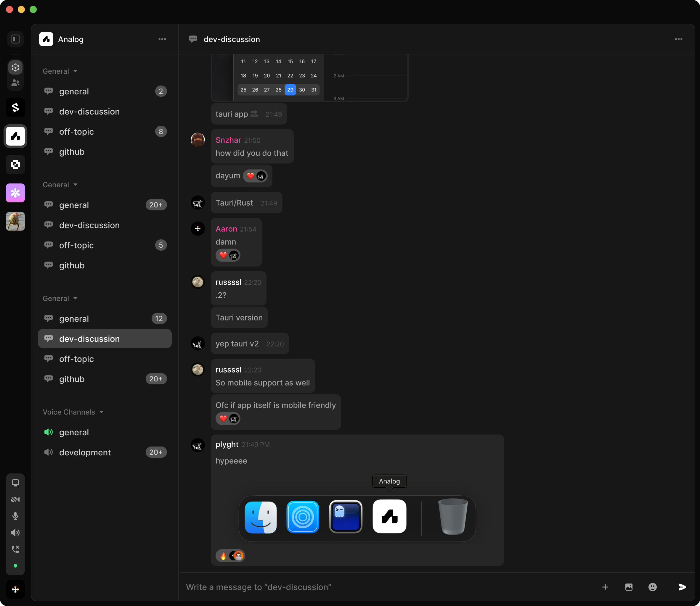This screenshot has width=700, height=606.
Task: Open the Analog server options menu
Action: pyautogui.click(x=162, y=39)
